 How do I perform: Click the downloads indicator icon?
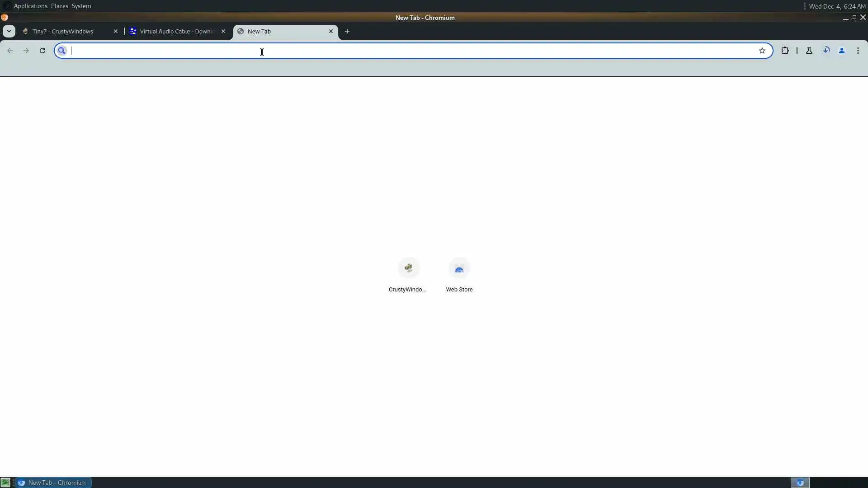[x=826, y=51]
